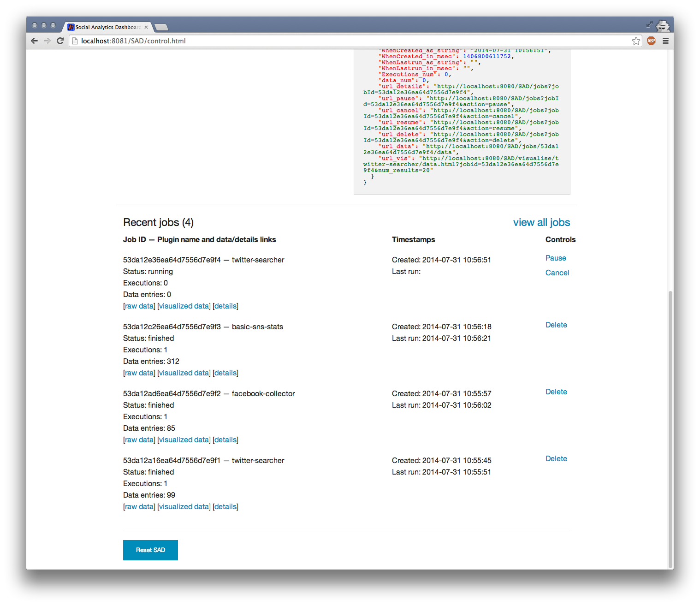The image size is (700, 606).
Task: Click 'Created: 2014-07-31 10:56:51' timestamp
Action: tap(441, 260)
